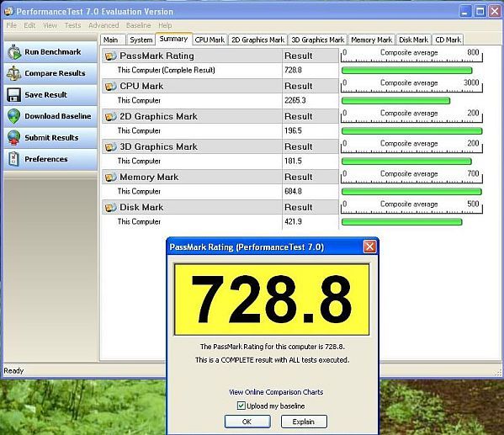
Task: Close the PassMark Rating dialog
Action: (369, 247)
